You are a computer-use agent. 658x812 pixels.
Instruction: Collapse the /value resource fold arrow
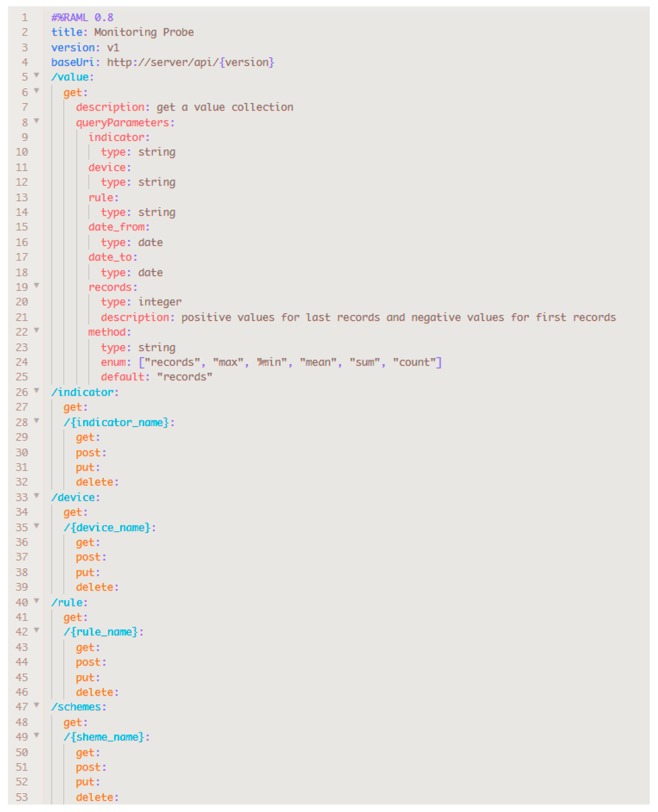(37, 75)
